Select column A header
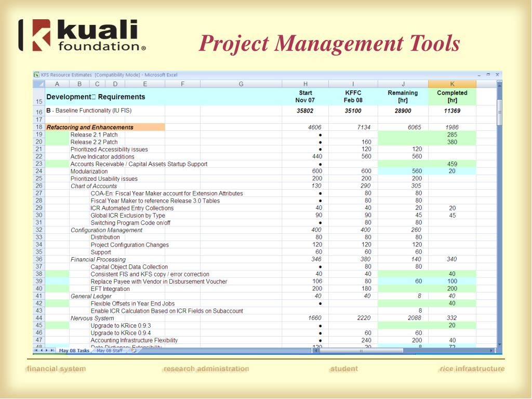This screenshot has height=399, width=532. point(57,84)
